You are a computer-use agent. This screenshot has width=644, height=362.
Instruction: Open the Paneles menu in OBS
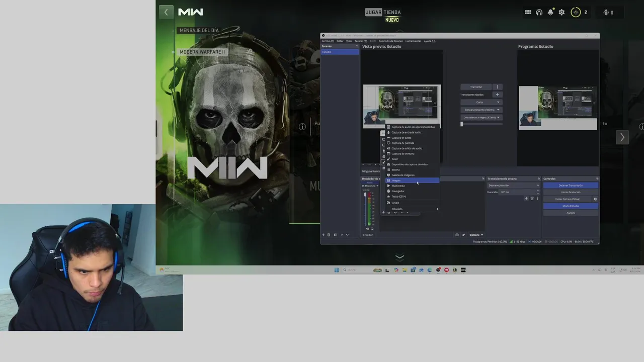coord(361,41)
